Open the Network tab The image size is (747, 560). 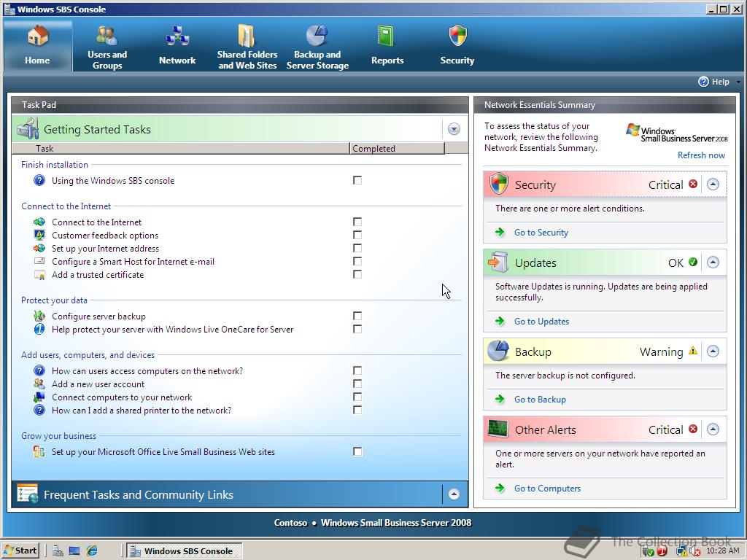coord(177,46)
